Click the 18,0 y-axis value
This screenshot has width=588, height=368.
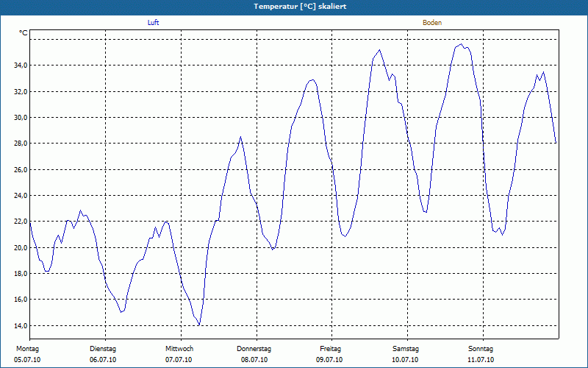tap(21, 274)
